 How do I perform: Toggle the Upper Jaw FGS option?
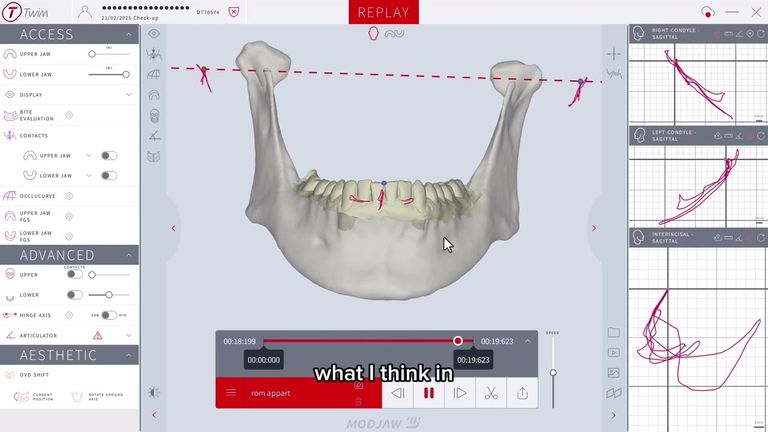click(69, 216)
